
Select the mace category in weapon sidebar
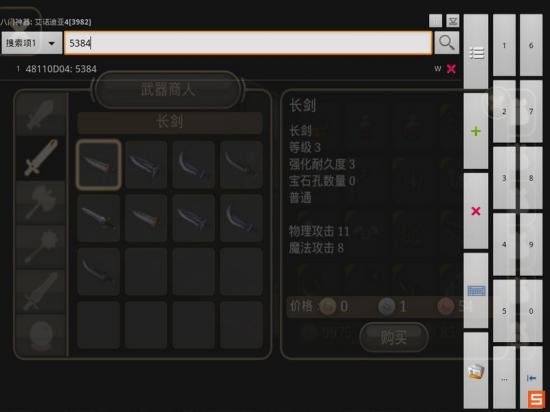[41, 247]
